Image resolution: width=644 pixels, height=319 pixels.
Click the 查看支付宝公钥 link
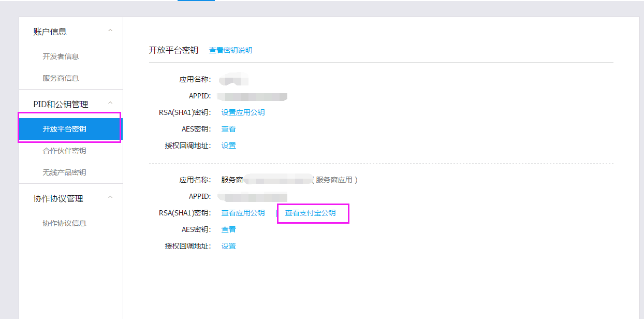click(x=310, y=213)
